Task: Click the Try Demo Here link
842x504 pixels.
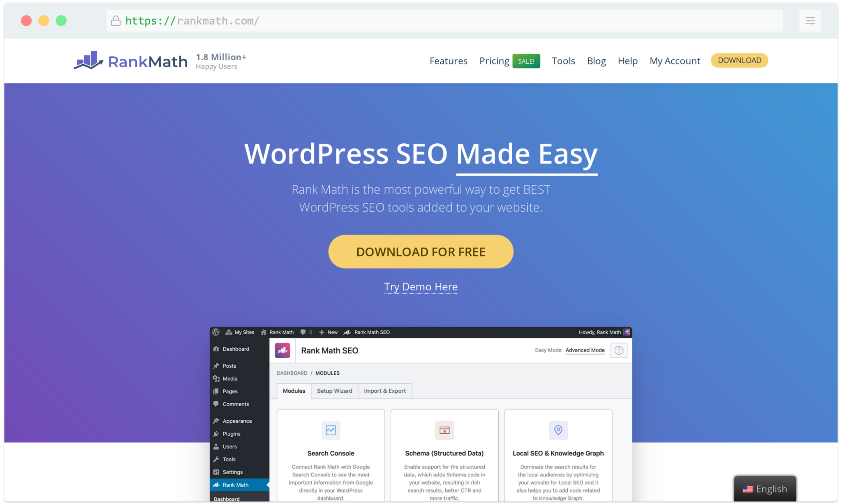Action: click(x=421, y=287)
